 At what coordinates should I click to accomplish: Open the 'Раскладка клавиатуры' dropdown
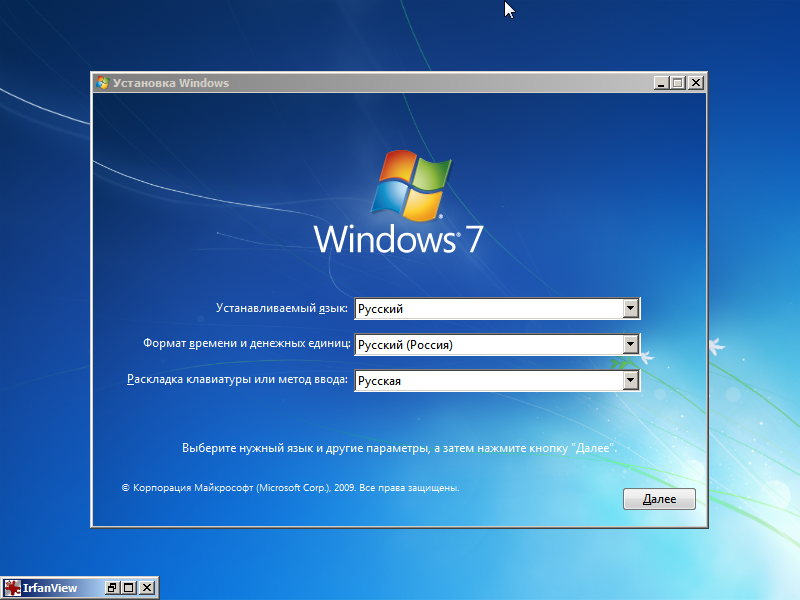tap(631, 380)
